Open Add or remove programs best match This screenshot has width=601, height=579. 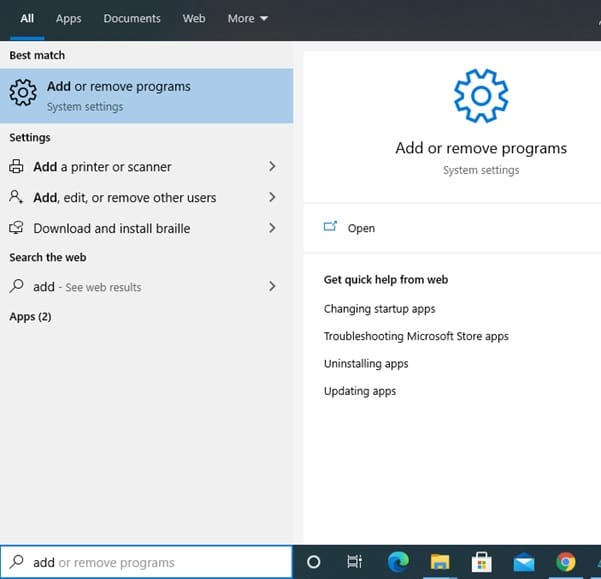click(146, 96)
